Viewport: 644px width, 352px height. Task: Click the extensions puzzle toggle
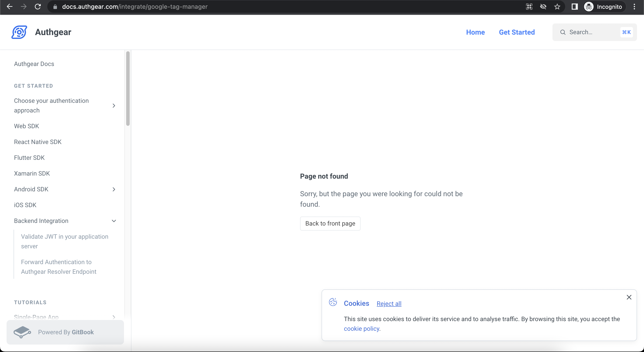tap(529, 7)
